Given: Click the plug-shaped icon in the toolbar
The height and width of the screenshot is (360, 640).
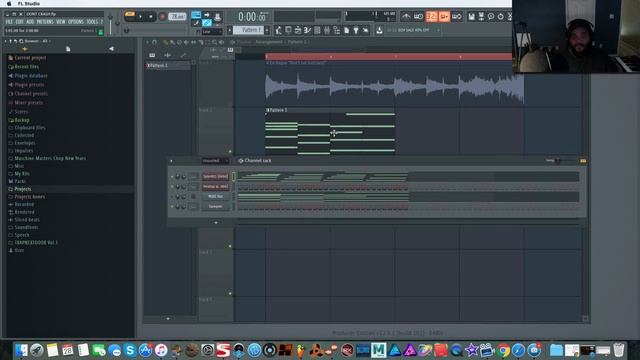Looking at the screenshot, I should 356,30.
